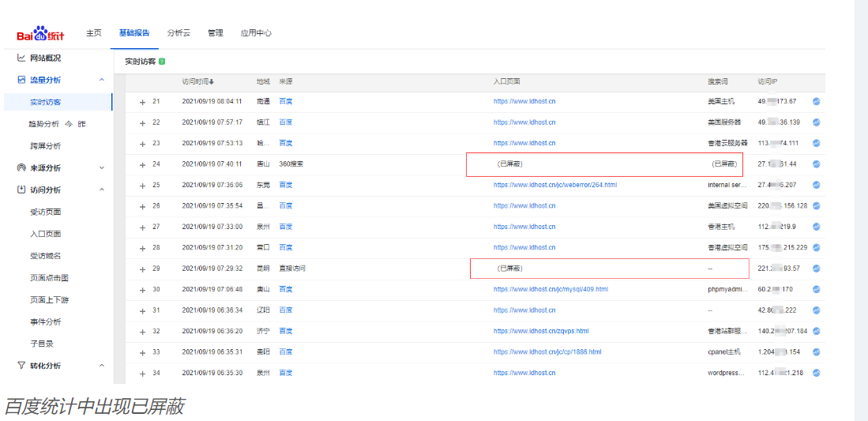The height and width of the screenshot is (421, 868).
Task: Collapse the 流量分析 sidebar section
Action: 102,80
